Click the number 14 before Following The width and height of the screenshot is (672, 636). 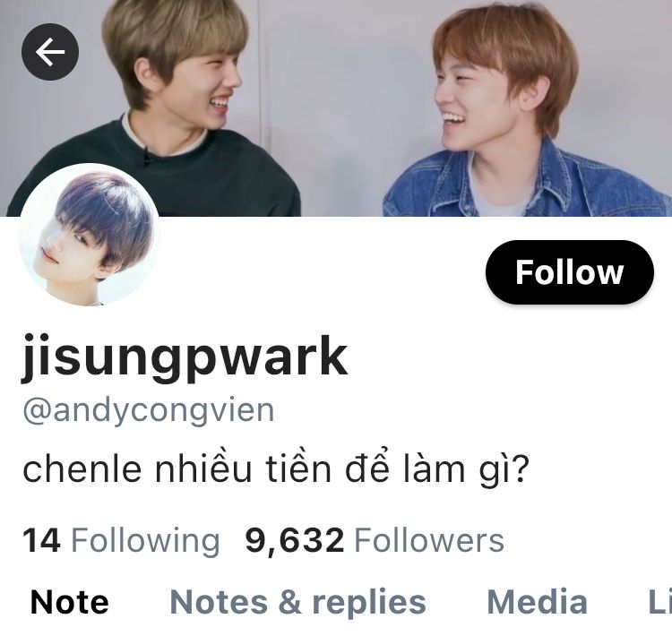pos(41,540)
